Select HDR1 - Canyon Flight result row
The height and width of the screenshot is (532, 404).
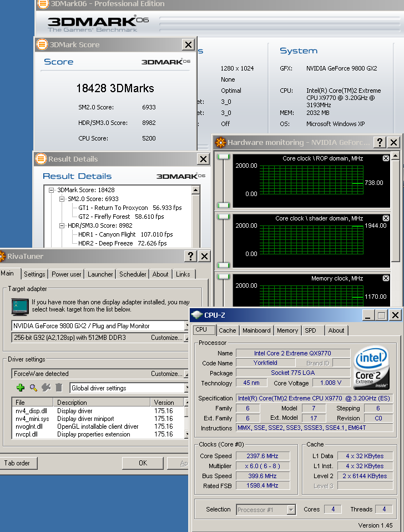[x=125, y=234]
